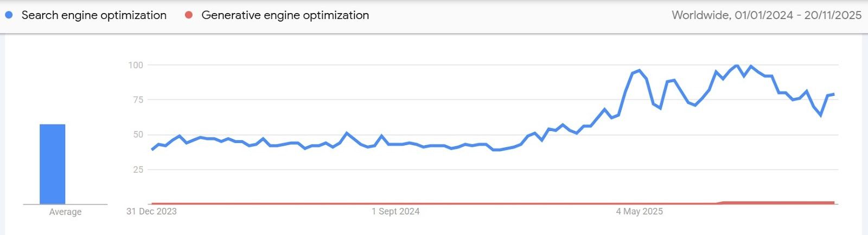
Task: Click the last data point of the blue line
Action: (x=834, y=94)
